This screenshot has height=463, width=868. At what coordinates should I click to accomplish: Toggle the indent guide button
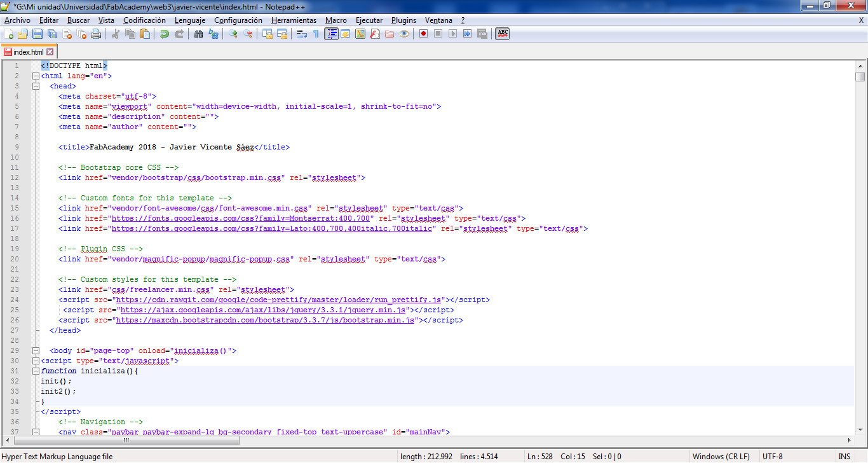coord(331,34)
